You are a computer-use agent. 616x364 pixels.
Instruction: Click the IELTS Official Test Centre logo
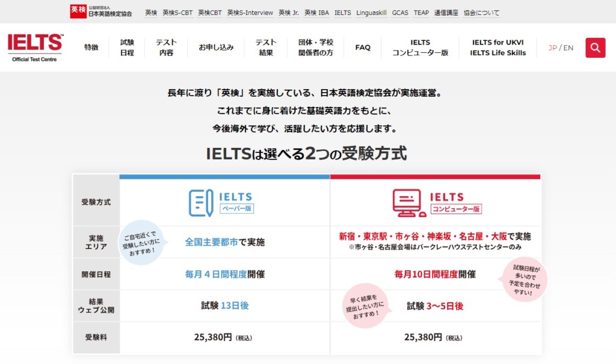pyautogui.click(x=35, y=48)
